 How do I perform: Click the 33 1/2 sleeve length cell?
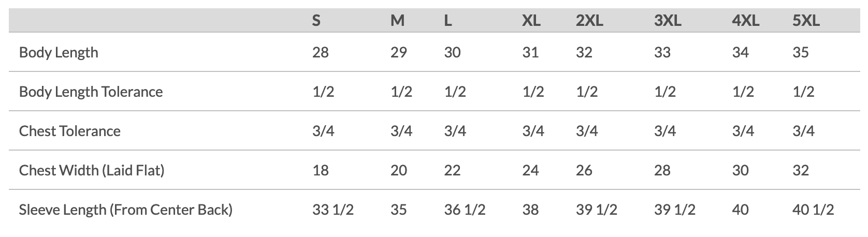[333, 210]
